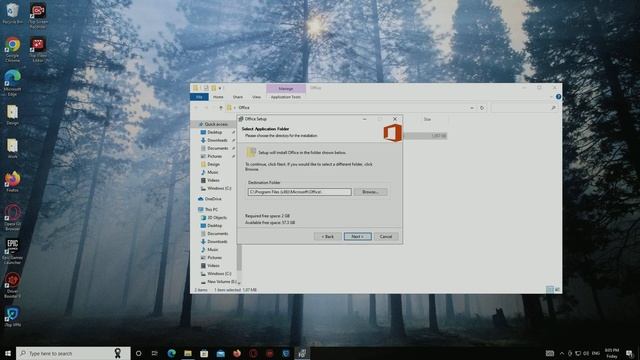Select OneDrive in navigation pane
The width and height of the screenshot is (640, 360).
(210, 199)
